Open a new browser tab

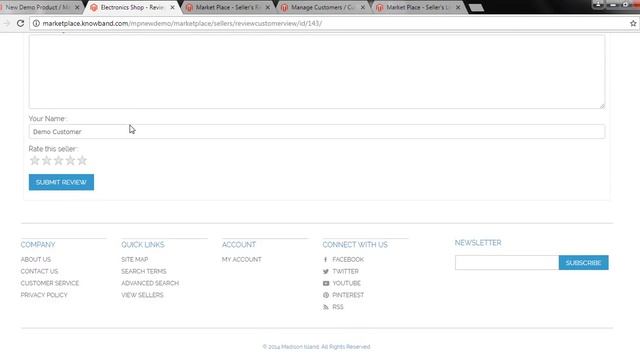tap(476, 8)
